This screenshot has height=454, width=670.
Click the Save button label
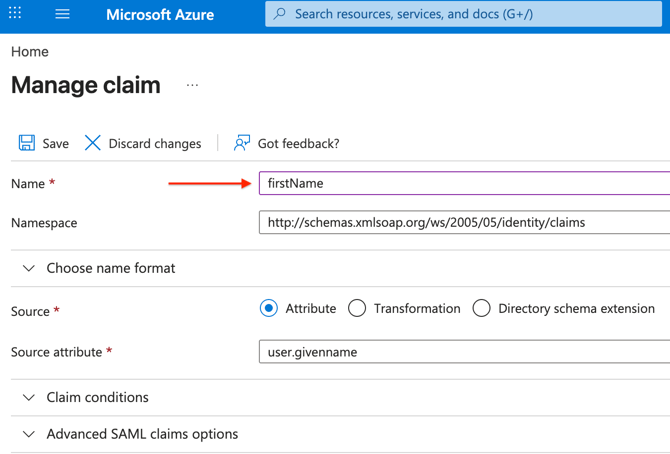55,143
